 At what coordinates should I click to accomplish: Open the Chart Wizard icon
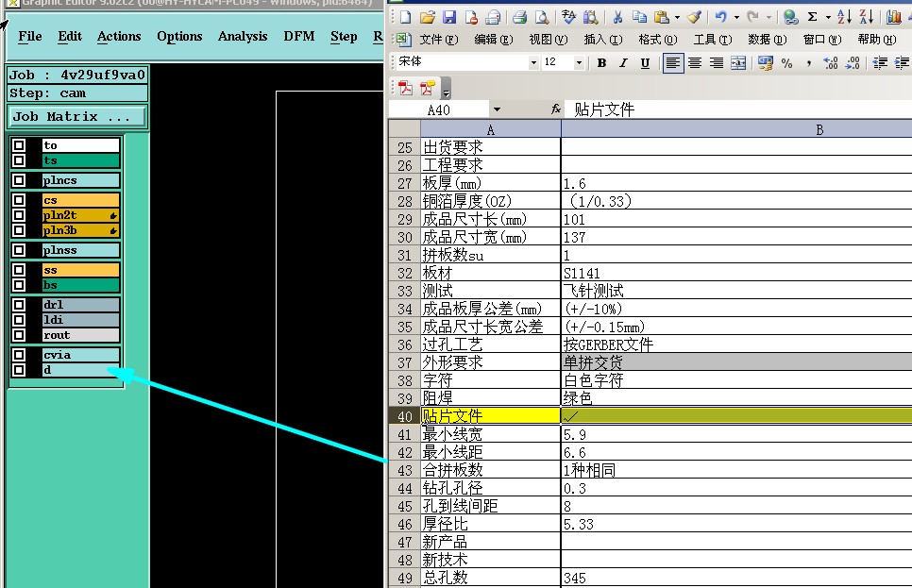pyautogui.click(x=894, y=17)
